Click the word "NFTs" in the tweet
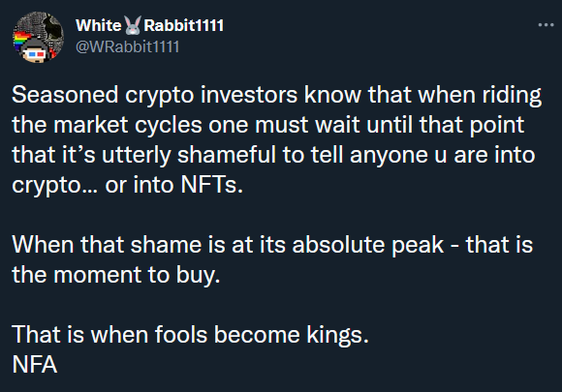The width and height of the screenshot is (562, 392). [x=209, y=185]
